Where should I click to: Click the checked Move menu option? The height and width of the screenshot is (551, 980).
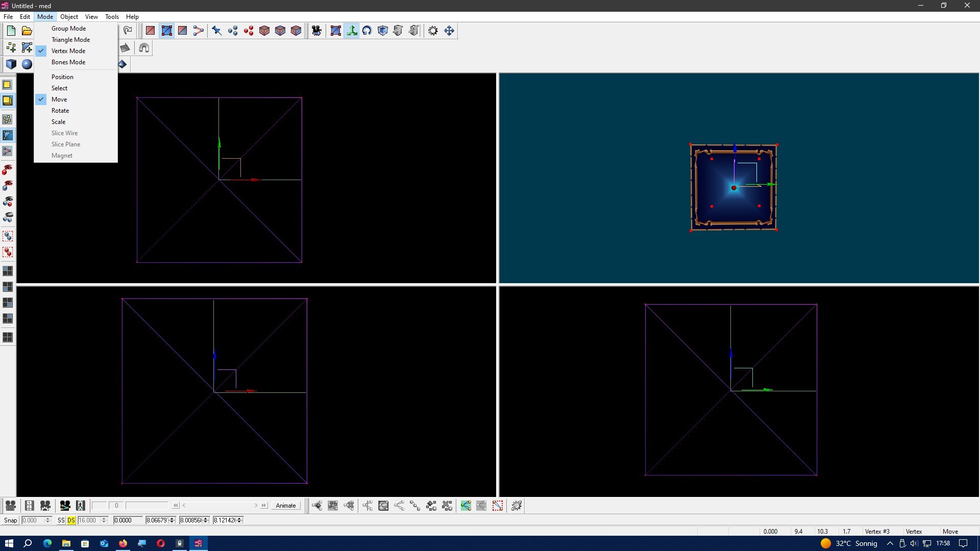[59, 99]
